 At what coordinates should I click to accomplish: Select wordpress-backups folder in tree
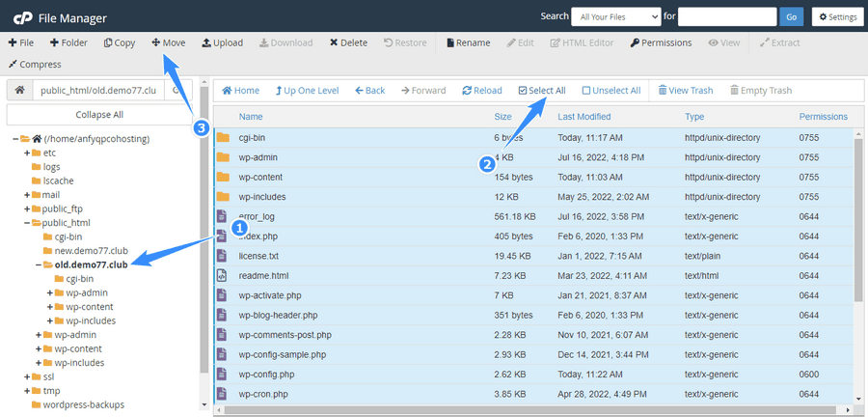point(84,404)
